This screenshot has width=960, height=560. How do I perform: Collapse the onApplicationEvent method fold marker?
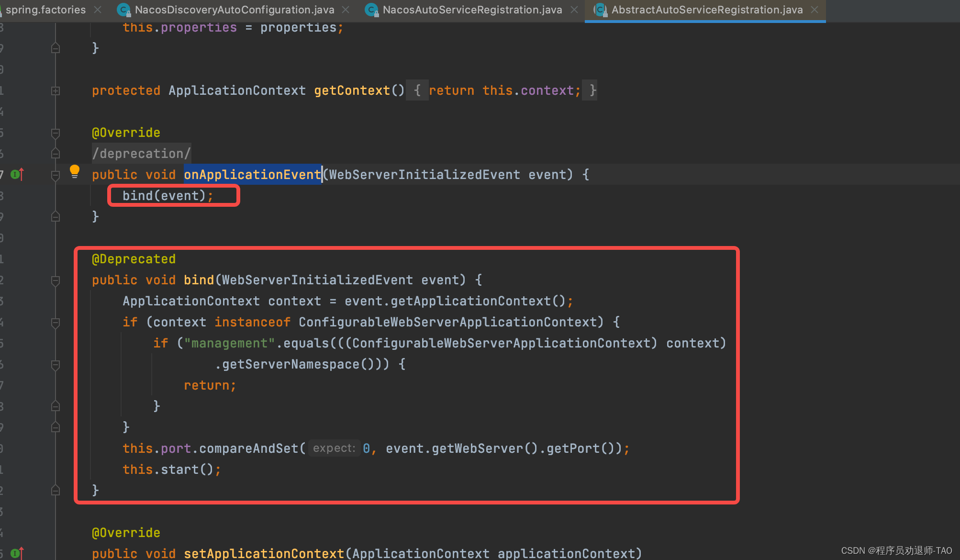pyautogui.click(x=56, y=175)
